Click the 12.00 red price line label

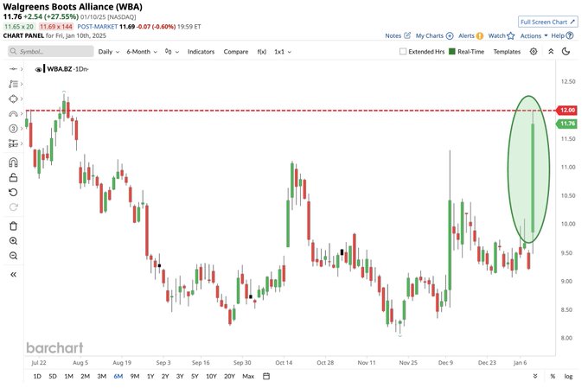pyautogui.click(x=566, y=111)
